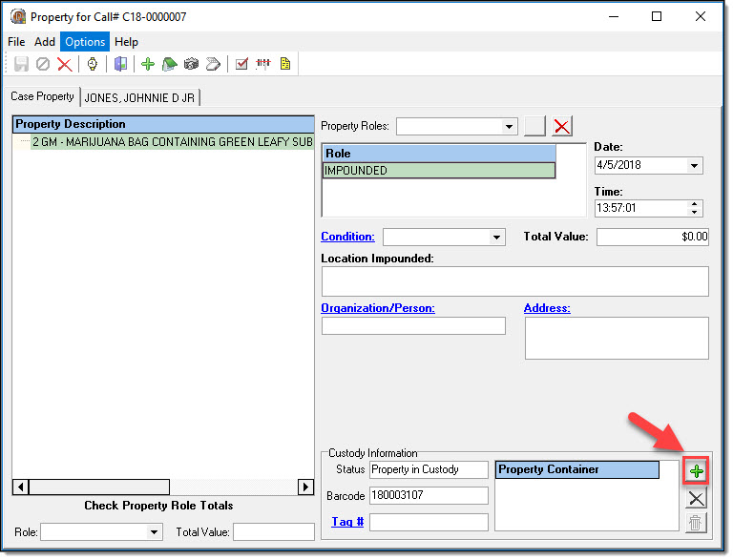This screenshot has height=560, width=733.
Task: Open the Options menu
Action: pyautogui.click(x=85, y=42)
